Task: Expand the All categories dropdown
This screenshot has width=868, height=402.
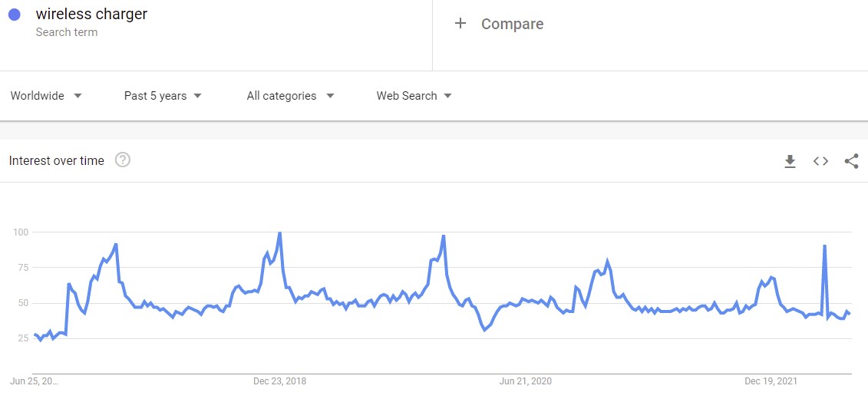Action: pyautogui.click(x=290, y=96)
